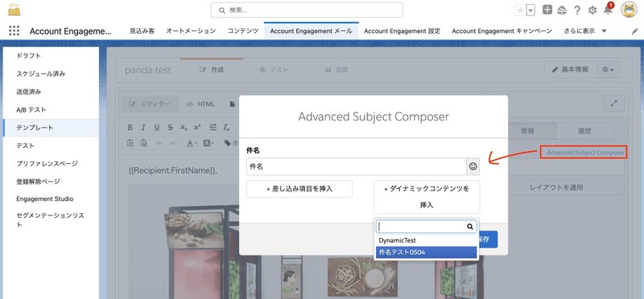Select テンプレート in the sidebar
The image size is (644, 299).
51,128
